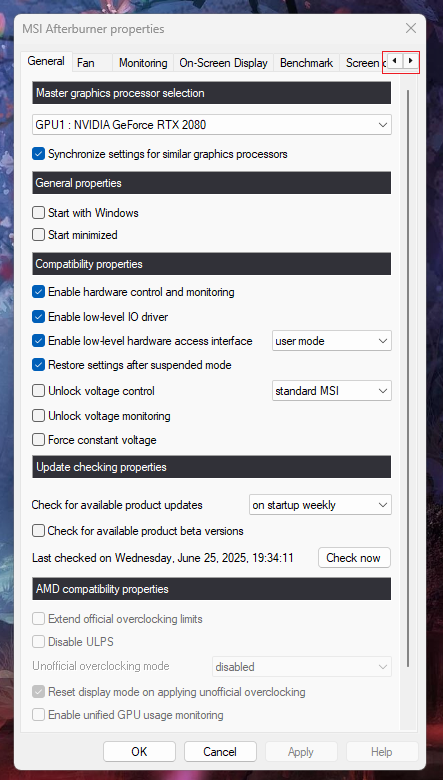The height and width of the screenshot is (780, 443).
Task: Toggle Enable low-level IO driver
Action: [39, 316]
